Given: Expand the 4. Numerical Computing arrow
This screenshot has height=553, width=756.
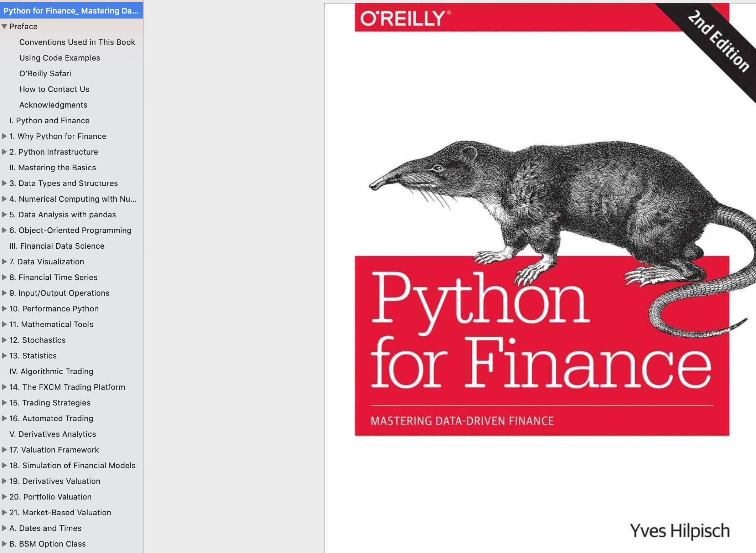Looking at the screenshot, I should (x=4, y=199).
